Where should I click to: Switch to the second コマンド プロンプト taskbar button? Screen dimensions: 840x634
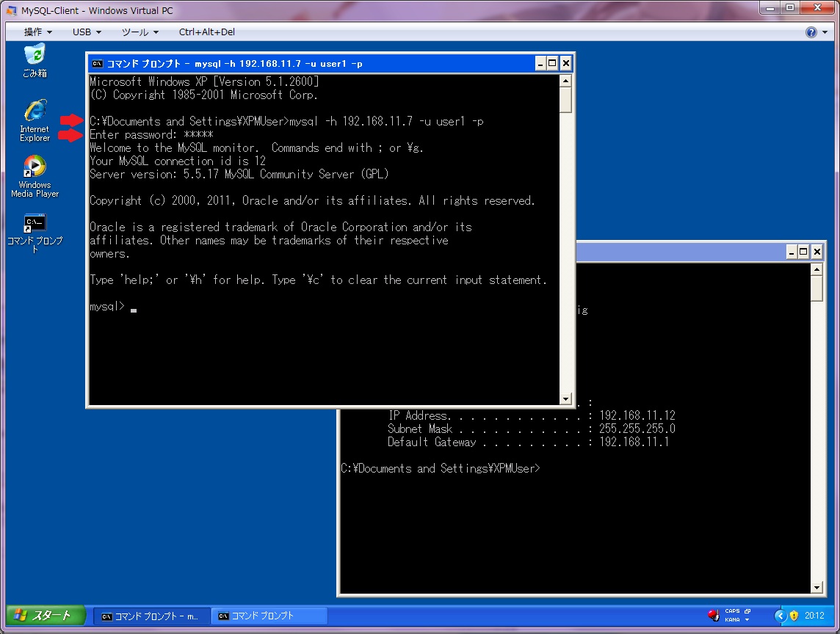point(269,616)
